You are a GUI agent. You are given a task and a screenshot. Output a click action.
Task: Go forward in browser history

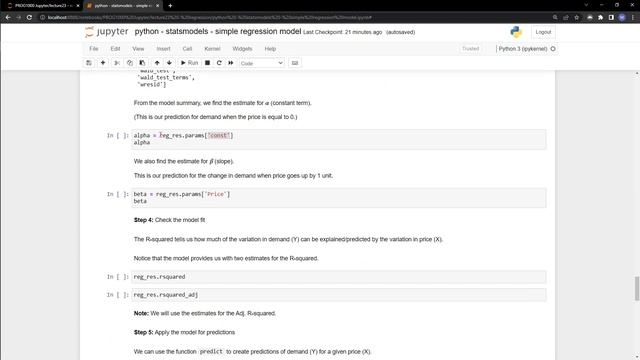click(x=18, y=18)
